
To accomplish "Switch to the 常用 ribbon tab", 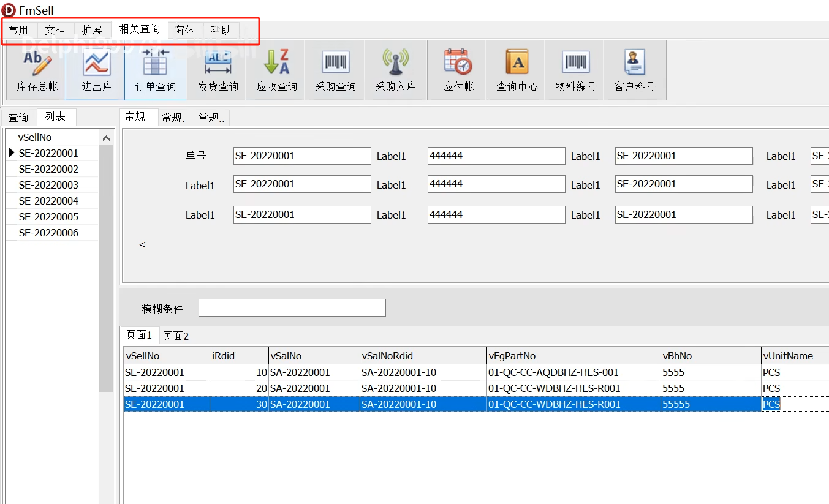I will coord(18,30).
